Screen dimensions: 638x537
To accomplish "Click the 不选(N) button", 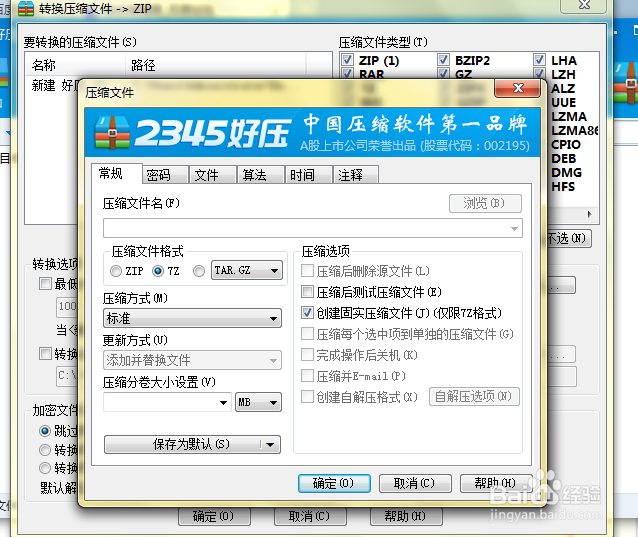I will [x=568, y=238].
